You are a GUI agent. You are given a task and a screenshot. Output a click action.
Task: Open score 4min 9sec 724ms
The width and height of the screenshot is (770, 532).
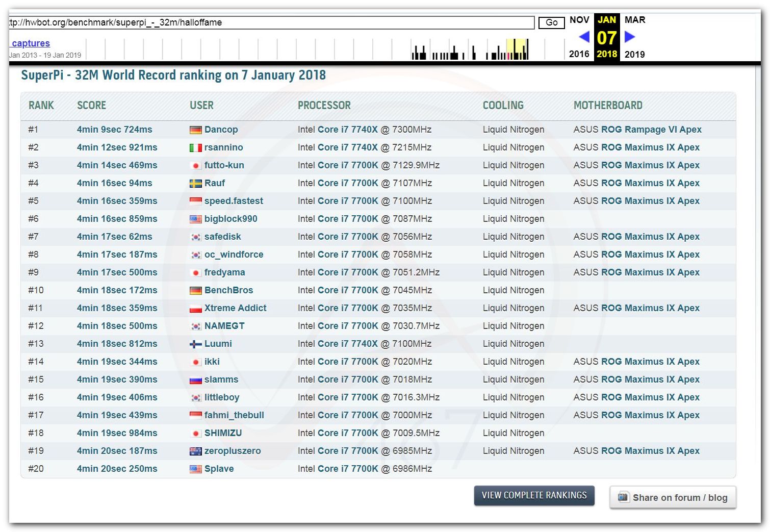click(114, 130)
